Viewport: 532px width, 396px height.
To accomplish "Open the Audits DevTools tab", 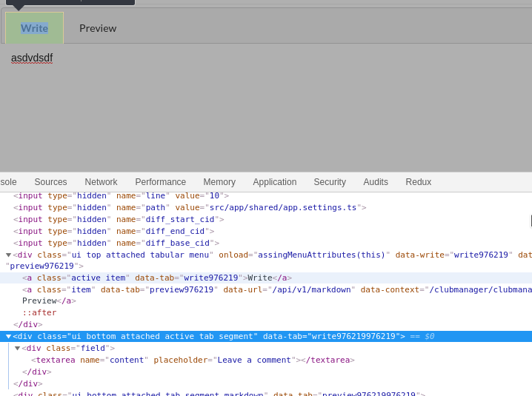I will 376,182.
